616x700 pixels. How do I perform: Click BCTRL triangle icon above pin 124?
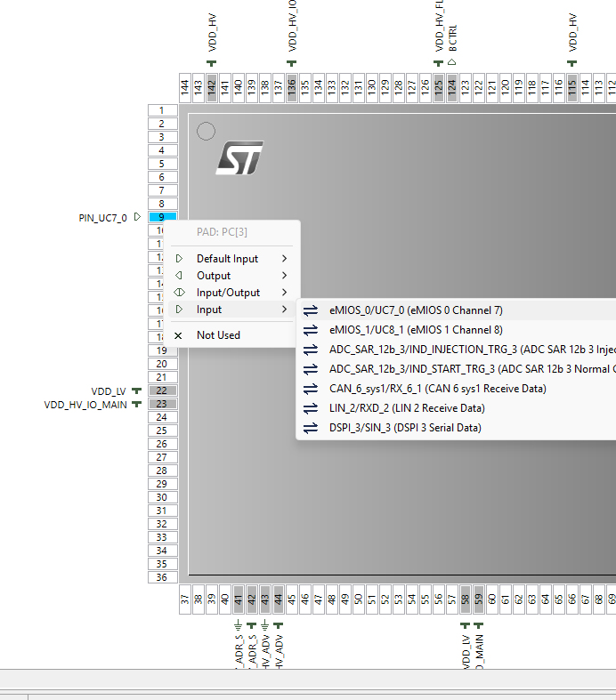click(x=452, y=62)
